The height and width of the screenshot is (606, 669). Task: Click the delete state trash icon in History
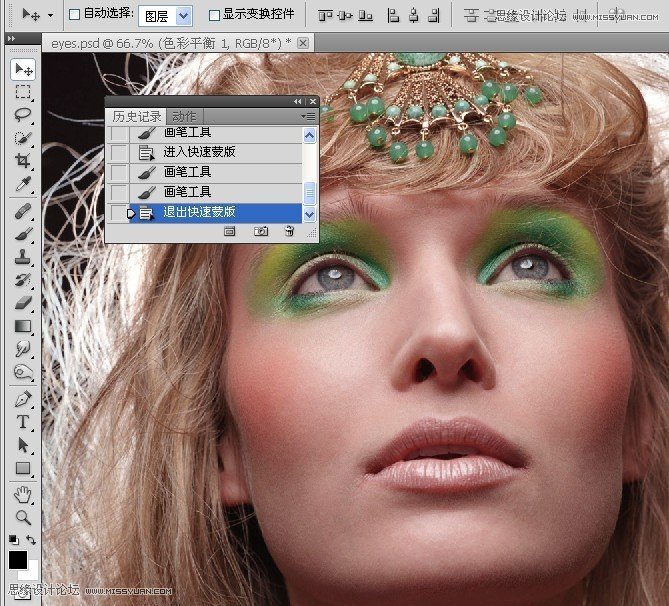click(289, 231)
